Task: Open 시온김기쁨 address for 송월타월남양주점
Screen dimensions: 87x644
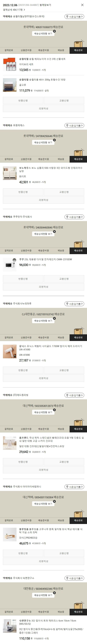Action: 74,17
